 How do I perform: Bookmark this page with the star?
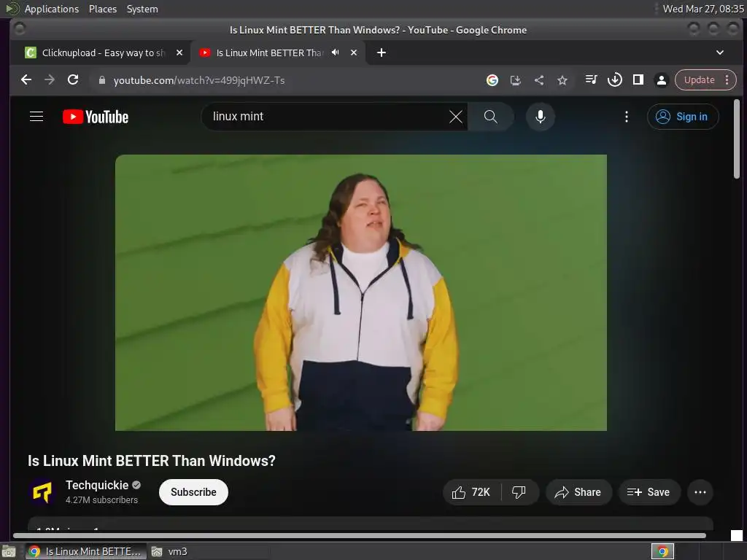pyautogui.click(x=562, y=80)
